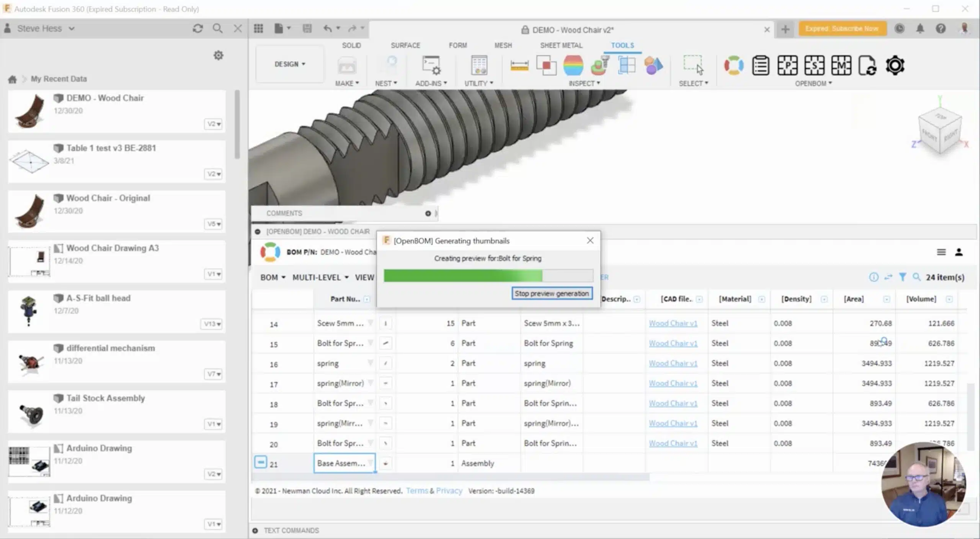Open Wood Chair v1 link in row 14
The height and width of the screenshot is (539, 980).
coord(673,323)
